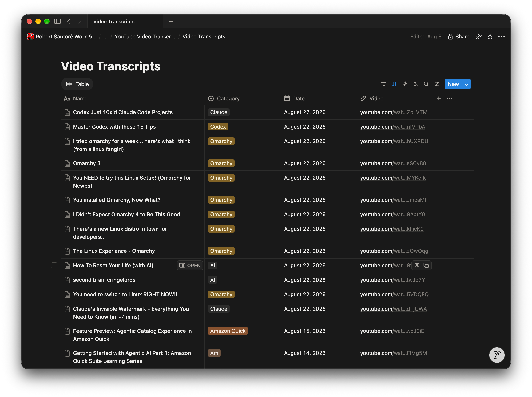Copy page link icon near Share
Screen dimensions: 532x397
pos(478,37)
